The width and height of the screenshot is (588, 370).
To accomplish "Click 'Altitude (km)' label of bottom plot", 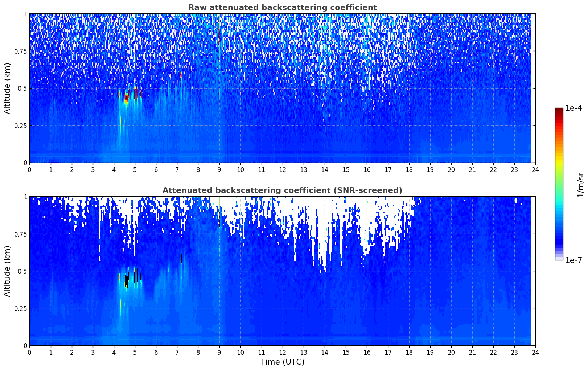I will click(x=8, y=271).
